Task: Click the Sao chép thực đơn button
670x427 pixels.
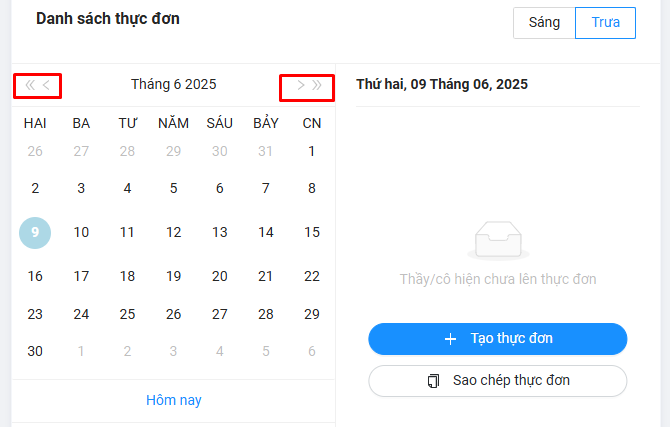Action: pyautogui.click(x=497, y=381)
